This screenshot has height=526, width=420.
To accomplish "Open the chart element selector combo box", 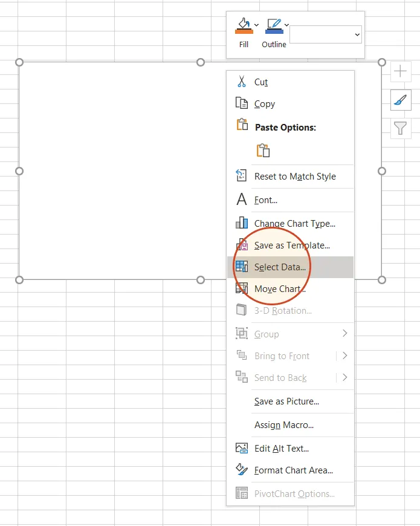I will [x=326, y=35].
